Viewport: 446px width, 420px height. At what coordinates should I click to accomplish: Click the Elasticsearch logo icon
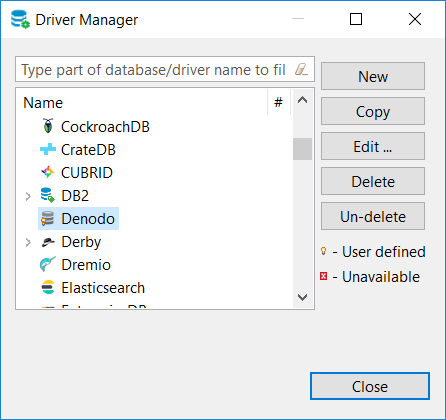[x=48, y=287]
